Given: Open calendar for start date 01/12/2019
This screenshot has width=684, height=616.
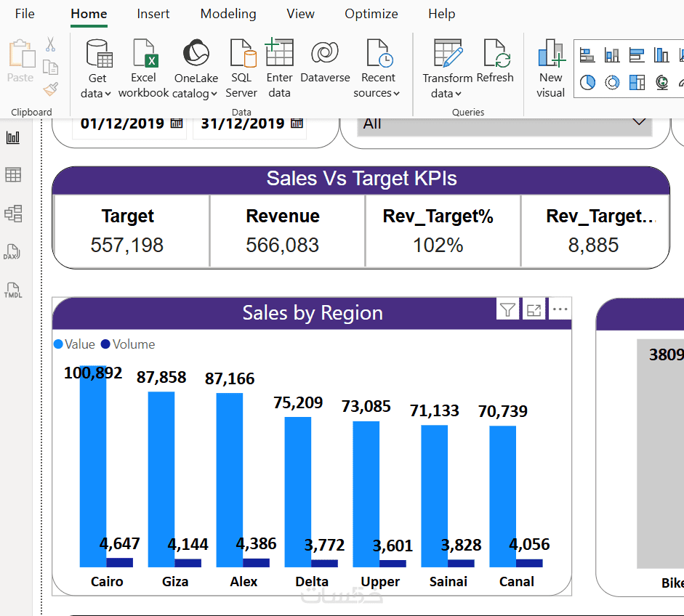Looking at the screenshot, I should click(177, 123).
